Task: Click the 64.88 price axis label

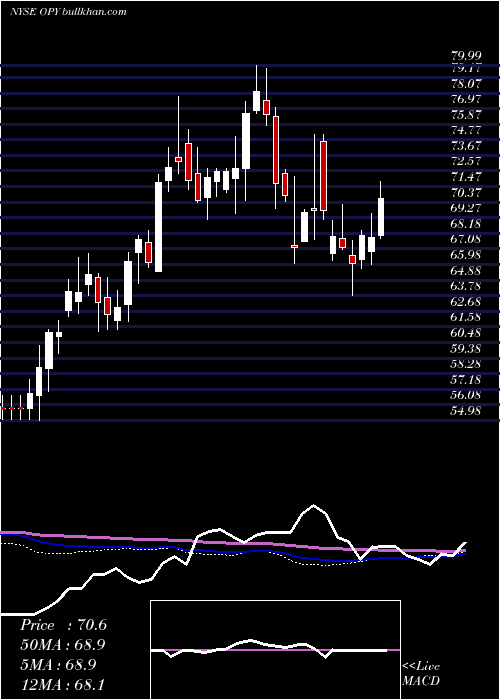Action: [466, 271]
